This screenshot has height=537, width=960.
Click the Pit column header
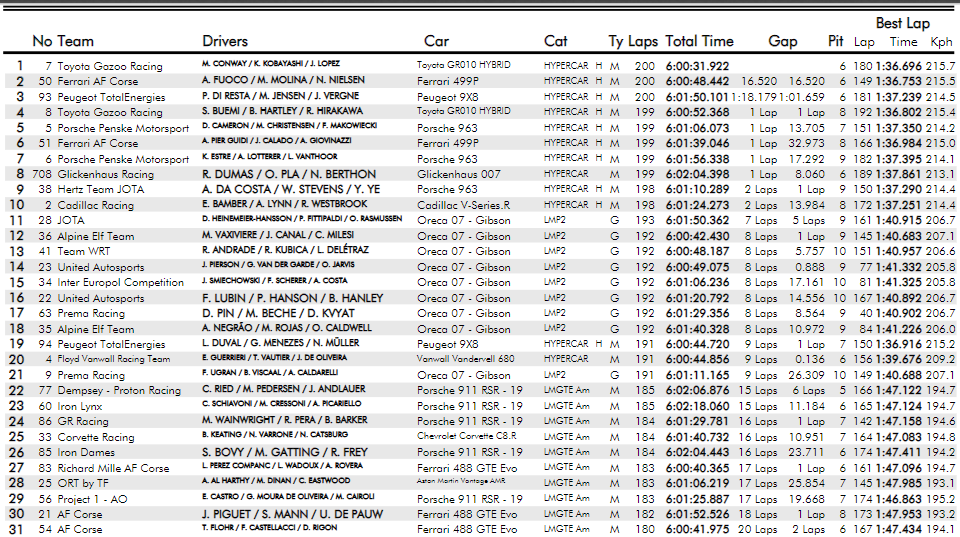[836, 41]
